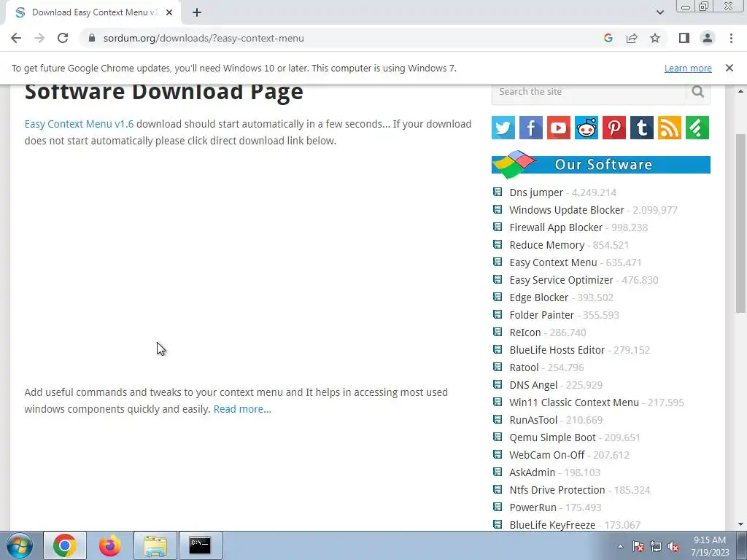This screenshot has height=560, width=747.
Task: Go back with the browser back arrow
Action: coord(16,38)
